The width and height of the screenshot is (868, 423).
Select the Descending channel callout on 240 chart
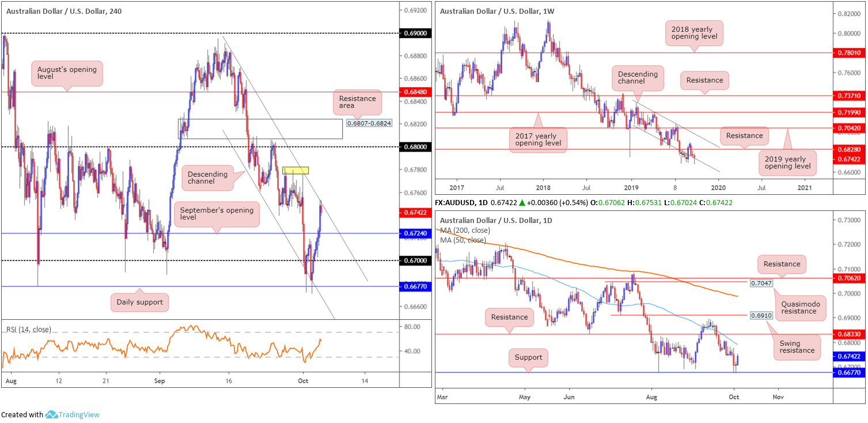tap(207, 178)
